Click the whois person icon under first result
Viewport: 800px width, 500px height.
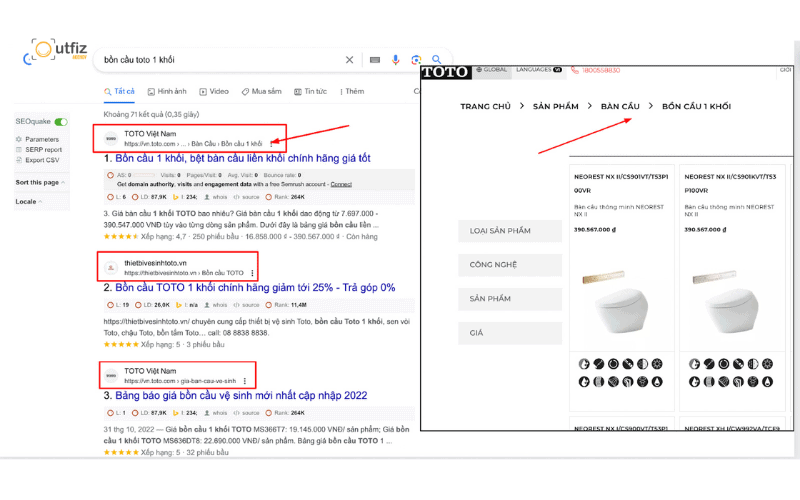pyautogui.click(x=207, y=197)
